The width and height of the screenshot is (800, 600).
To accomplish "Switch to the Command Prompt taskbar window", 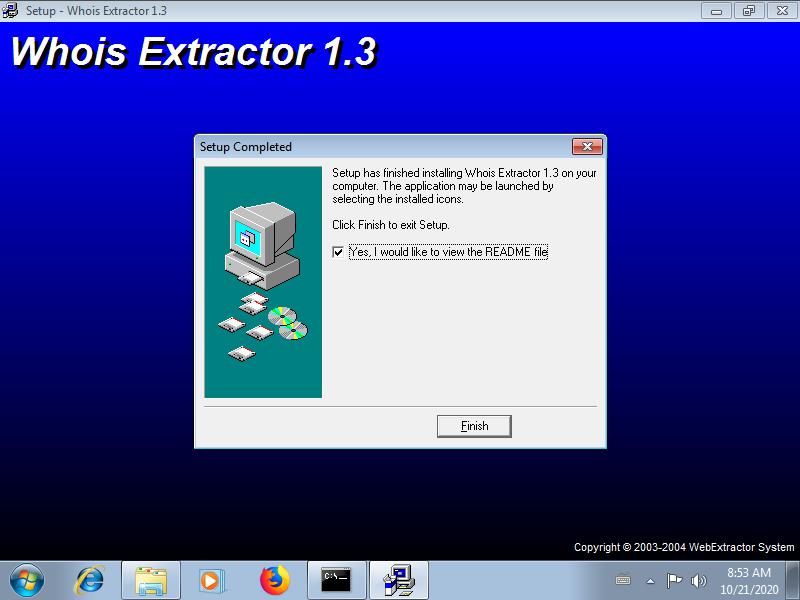I will 336,581.
